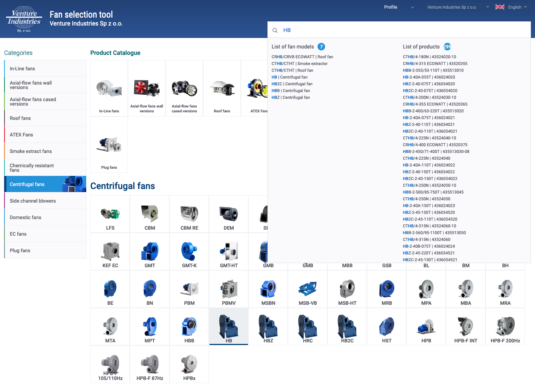Viewport: 535px width, 392px height.
Task: Open the MTA fan model
Action: point(110,327)
